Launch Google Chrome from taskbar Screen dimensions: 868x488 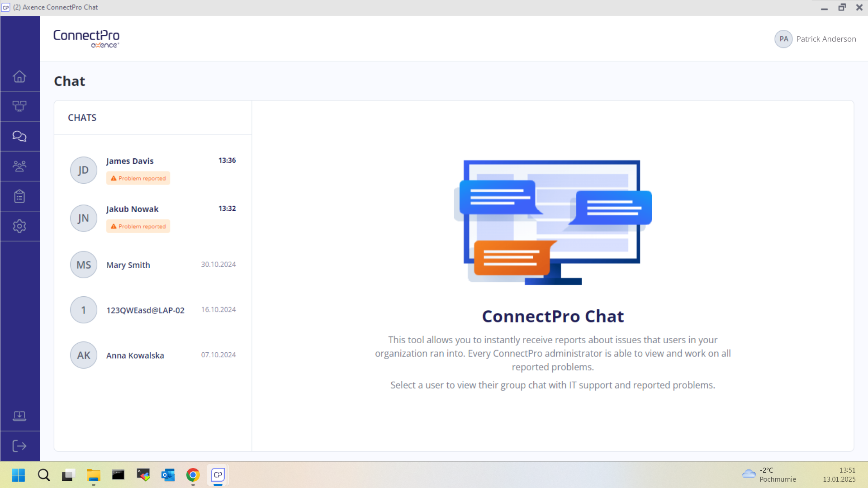193,475
